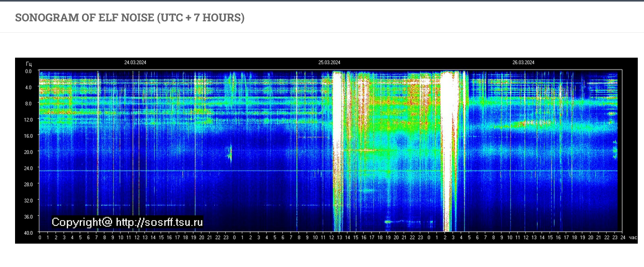
Task: Click the 24.0 frequency axis label
Action: click(28, 168)
